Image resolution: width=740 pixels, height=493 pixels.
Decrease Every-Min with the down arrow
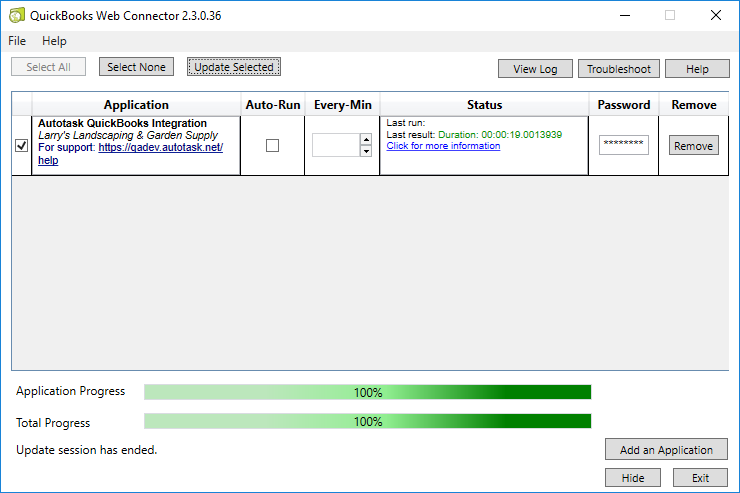click(x=366, y=151)
